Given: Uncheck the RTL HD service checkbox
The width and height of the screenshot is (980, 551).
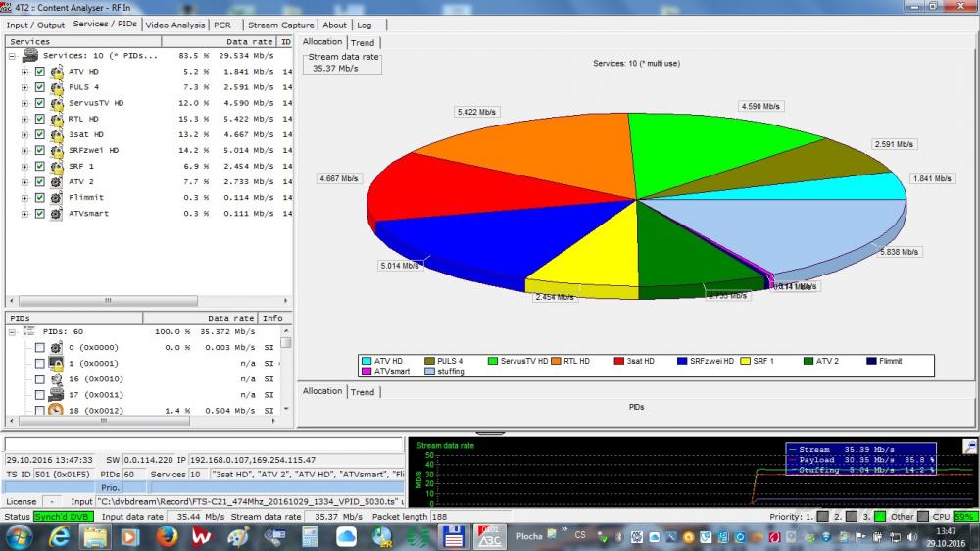Looking at the screenshot, I should point(40,119).
